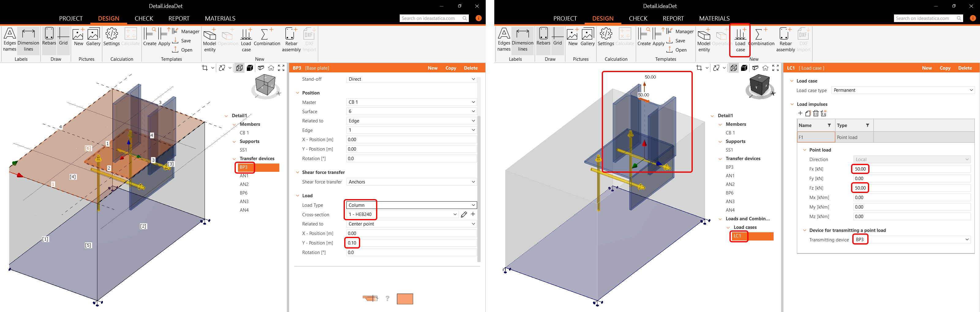Add a new load impulse with plus icon

800,113
